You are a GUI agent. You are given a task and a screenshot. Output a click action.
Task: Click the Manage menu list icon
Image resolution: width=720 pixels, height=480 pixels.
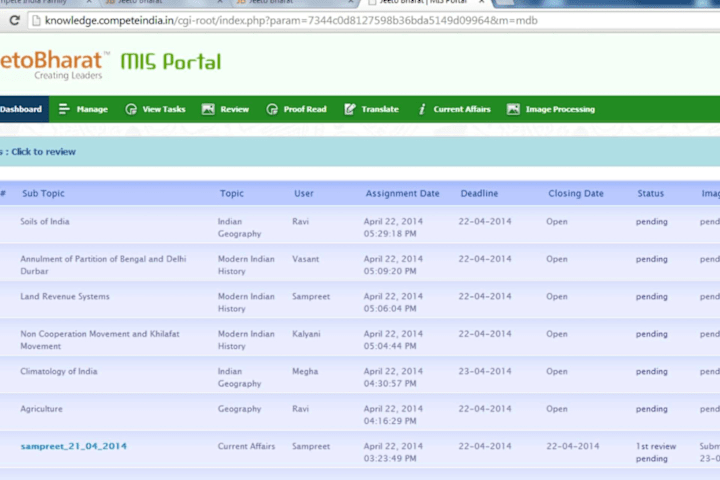tap(64, 109)
